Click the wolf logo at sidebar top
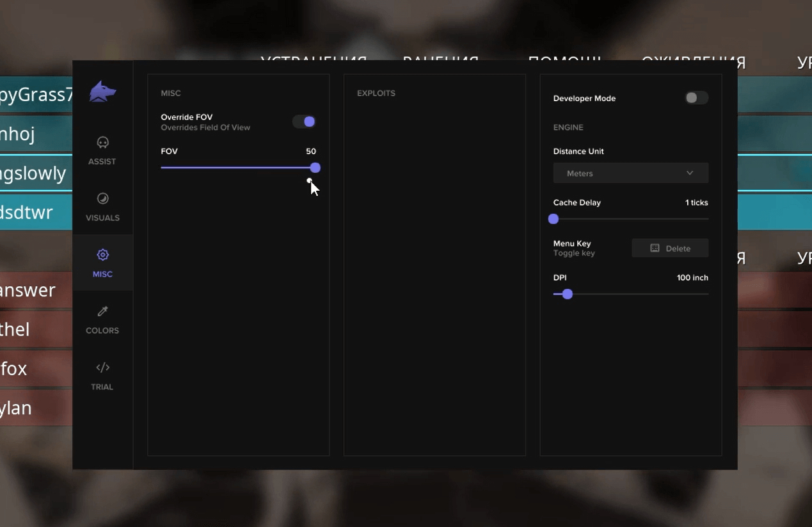This screenshot has width=812, height=527. tap(102, 91)
